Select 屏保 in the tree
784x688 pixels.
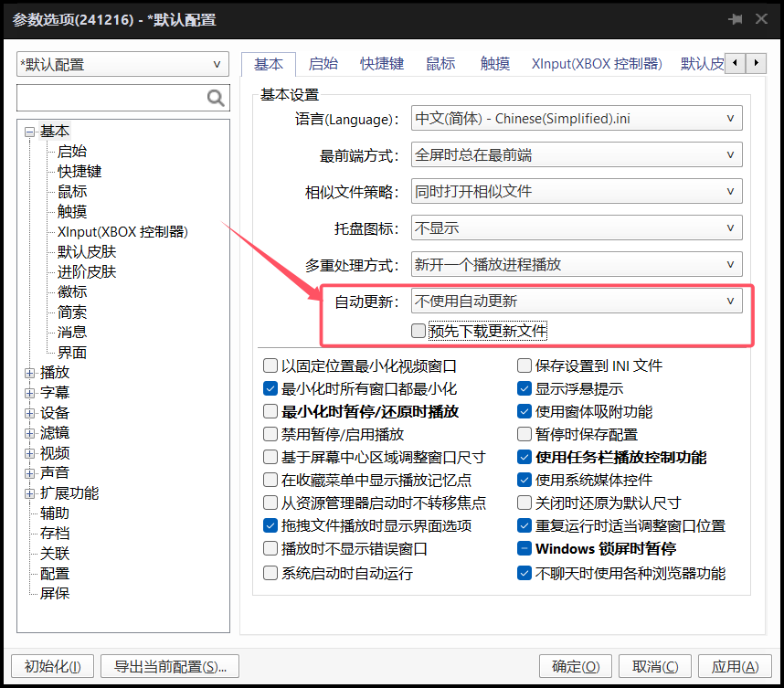(55, 594)
